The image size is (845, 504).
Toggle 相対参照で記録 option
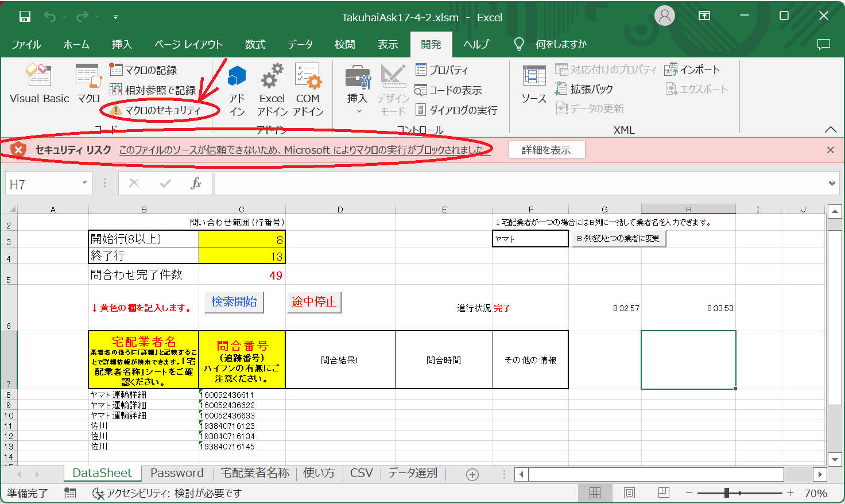click(153, 90)
